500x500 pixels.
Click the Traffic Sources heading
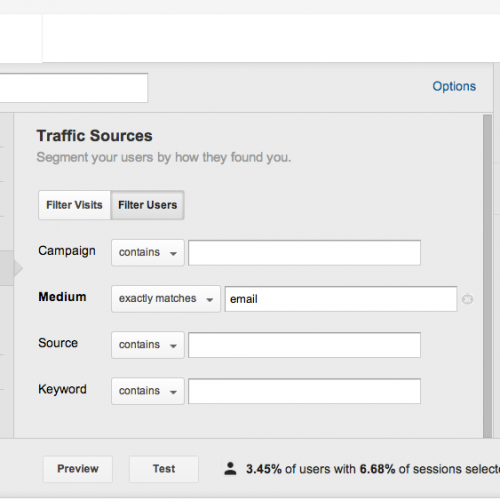[x=95, y=136]
